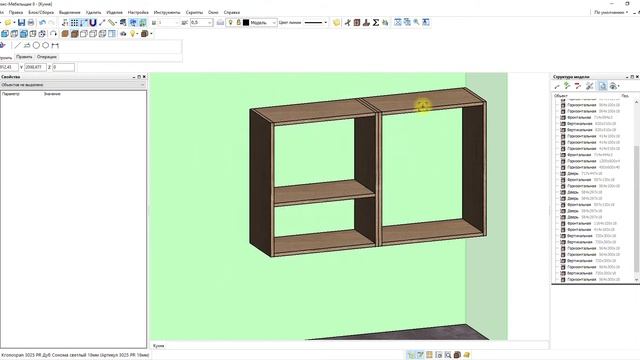The image size is (640, 360).
Task: Click the first icon in Структура модели toolbar
Action: (558, 86)
